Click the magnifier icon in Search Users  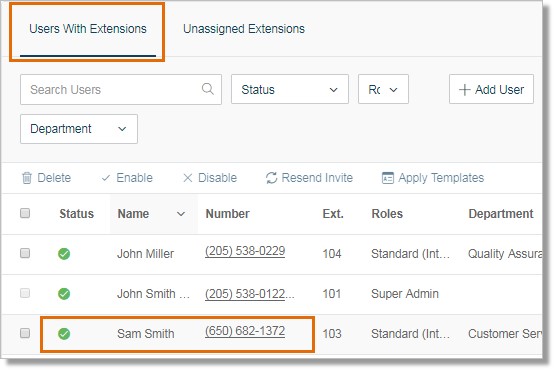pos(208,89)
